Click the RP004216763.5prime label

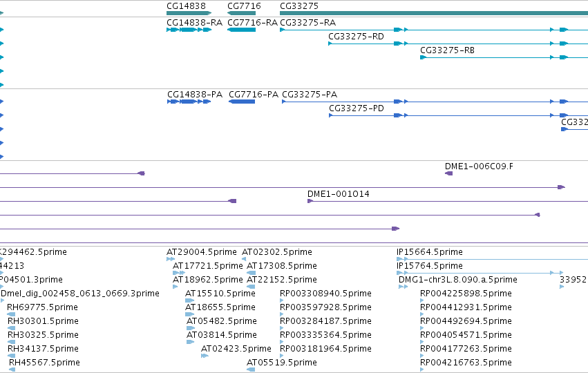click(466, 363)
